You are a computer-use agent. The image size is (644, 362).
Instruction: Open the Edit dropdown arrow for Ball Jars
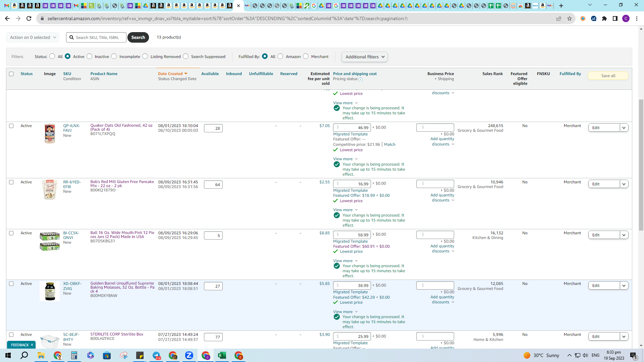point(624,235)
